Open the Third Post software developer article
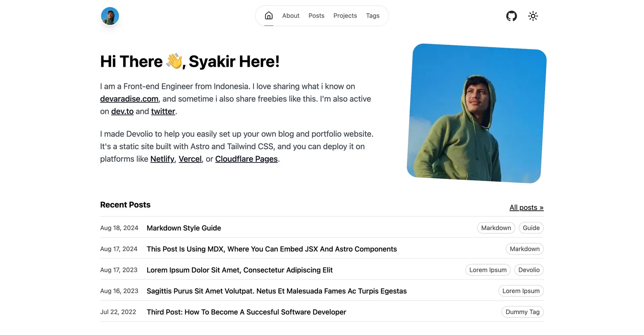 point(246,312)
